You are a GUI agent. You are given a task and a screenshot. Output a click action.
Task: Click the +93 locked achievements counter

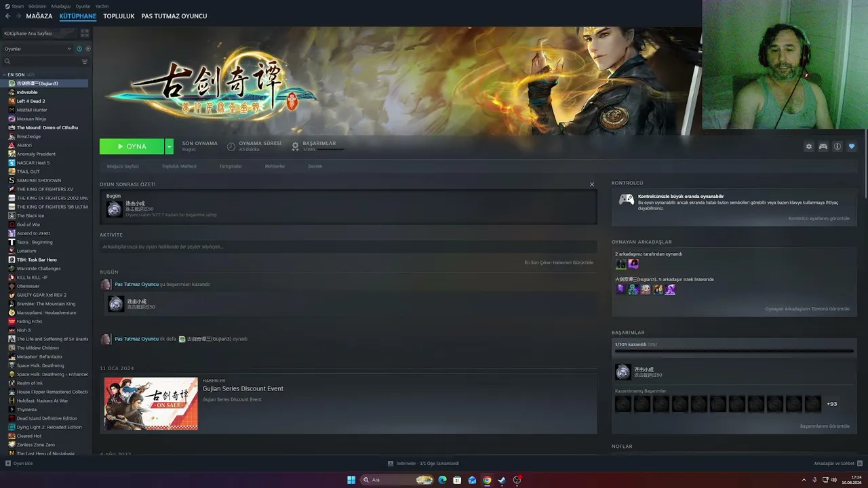pos(832,404)
